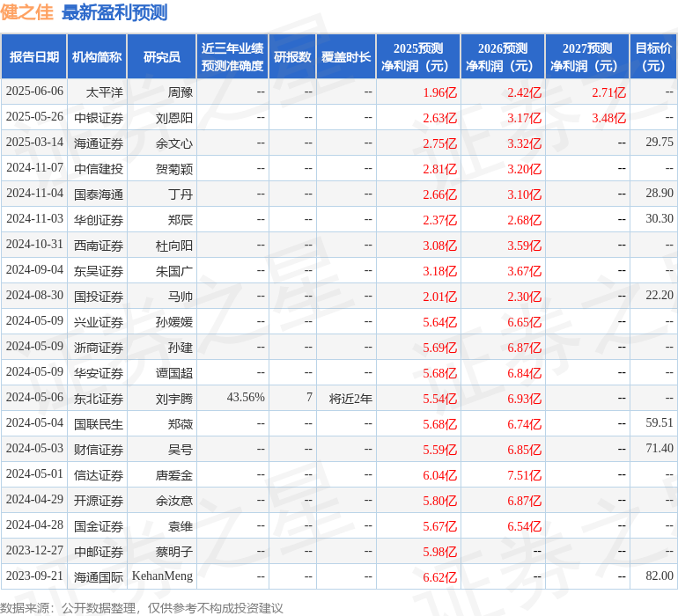Image resolution: width=678 pixels, height=616 pixels.
Task: Select target price 59.51
Action: click(x=660, y=422)
